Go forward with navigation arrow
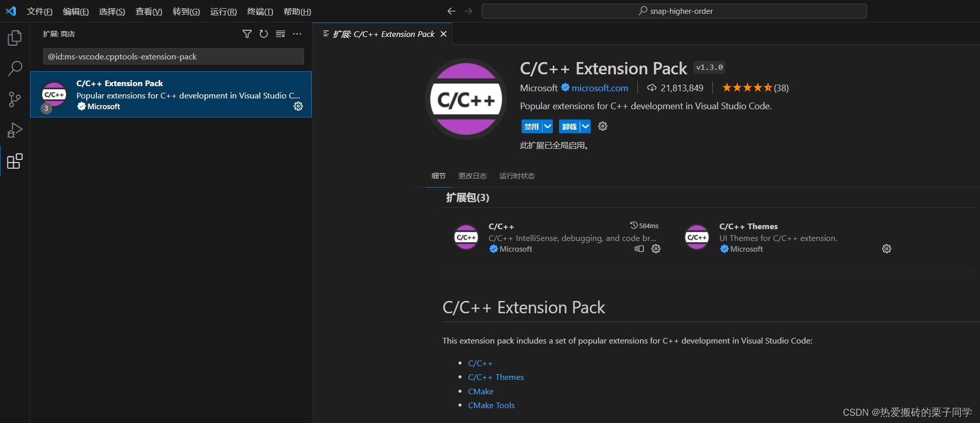Screen dimensions: 980x423 pos(468,11)
